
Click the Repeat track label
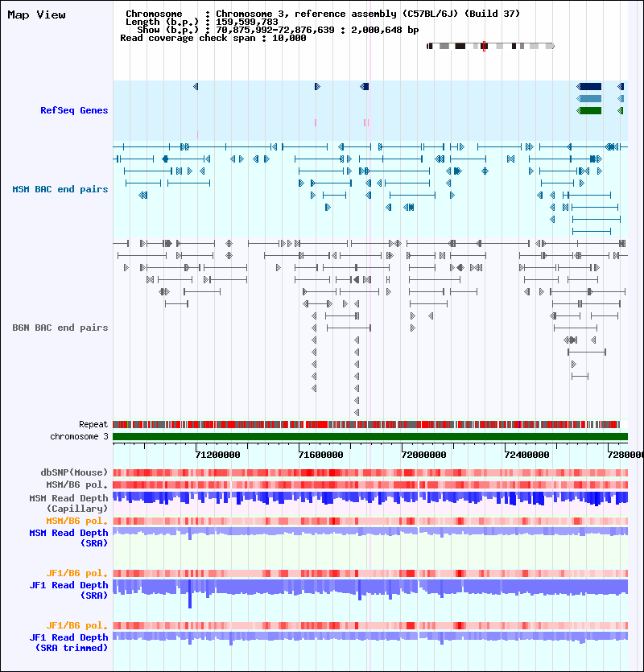click(x=93, y=424)
